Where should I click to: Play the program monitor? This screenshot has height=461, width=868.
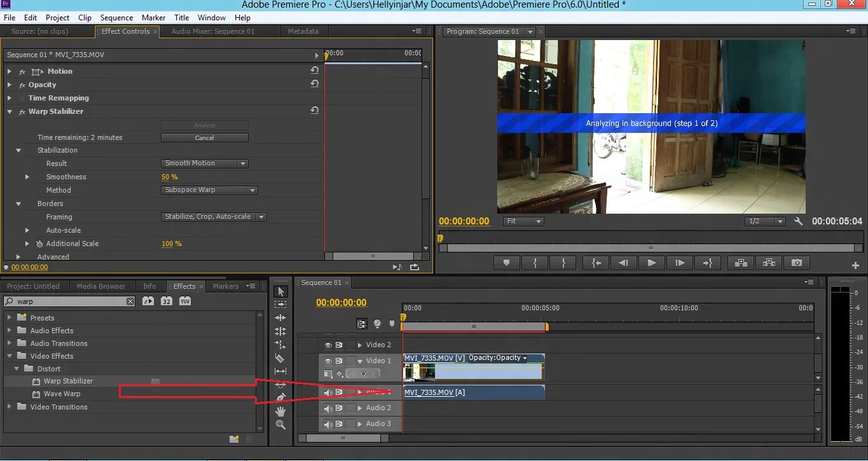[652, 263]
